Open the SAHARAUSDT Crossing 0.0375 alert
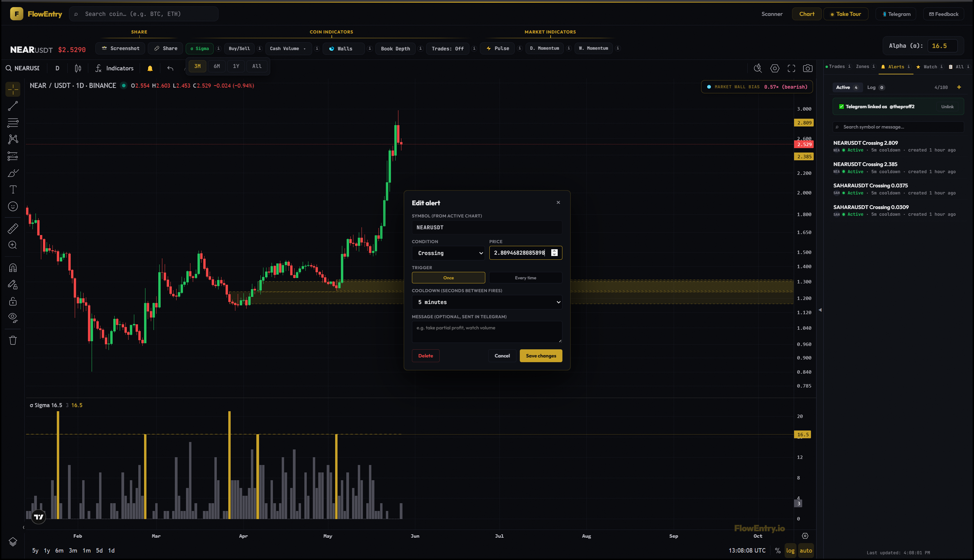974x560 pixels. 898,189
